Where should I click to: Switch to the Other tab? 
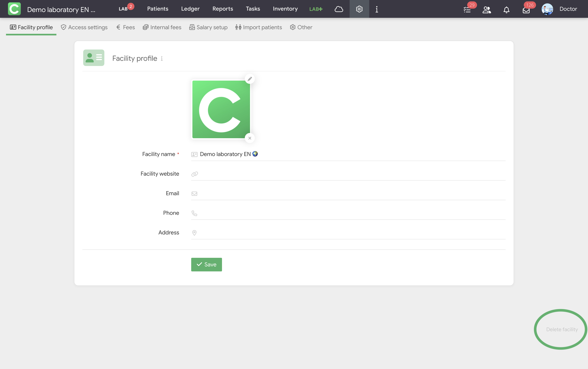click(x=301, y=27)
